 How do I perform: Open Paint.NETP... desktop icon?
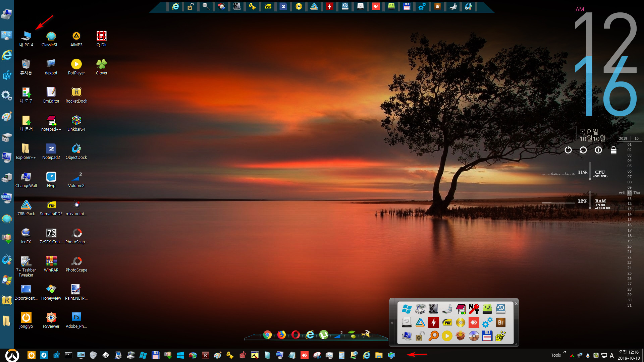[x=76, y=292]
